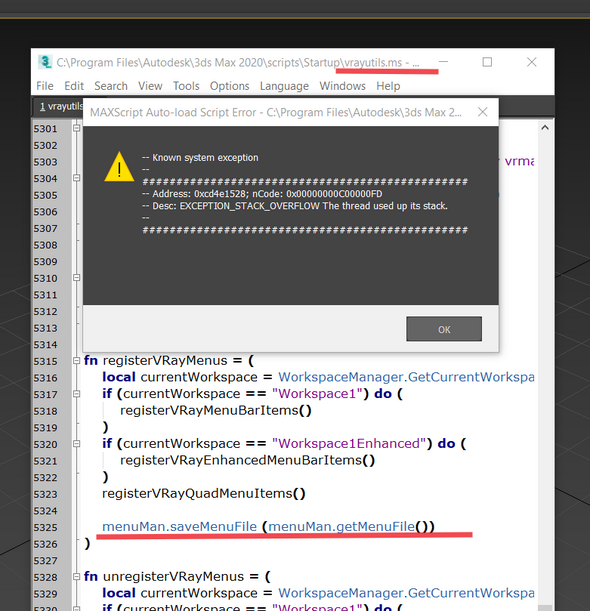Click the editor scrollbar up arrow
This screenshot has height=611, width=590.
click(545, 127)
